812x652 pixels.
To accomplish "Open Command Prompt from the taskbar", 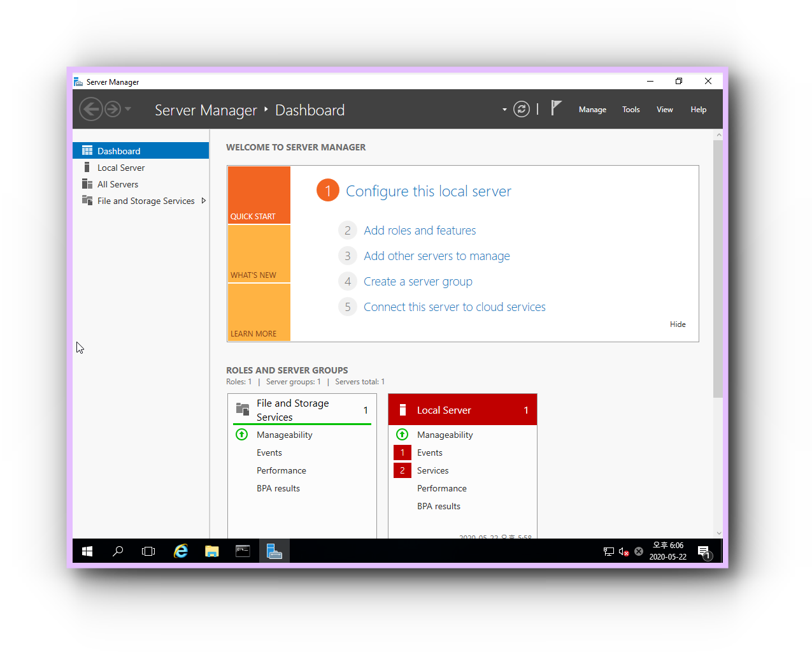I will pyautogui.click(x=243, y=551).
